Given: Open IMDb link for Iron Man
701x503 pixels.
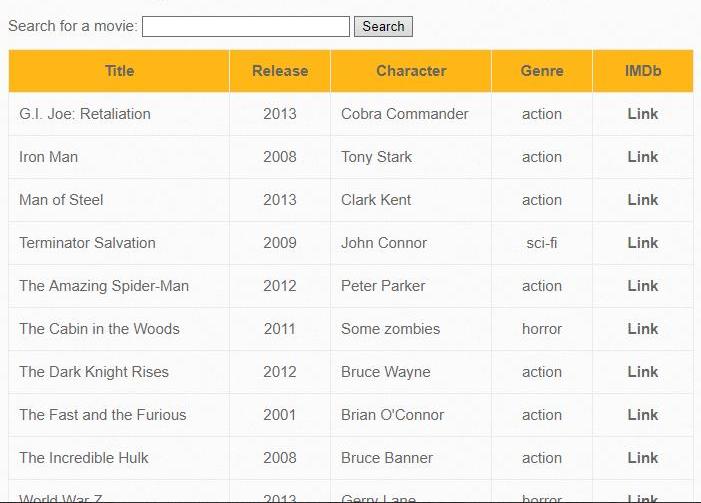Looking at the screenshot, I should pyautogui.click(x=643, y=157).
